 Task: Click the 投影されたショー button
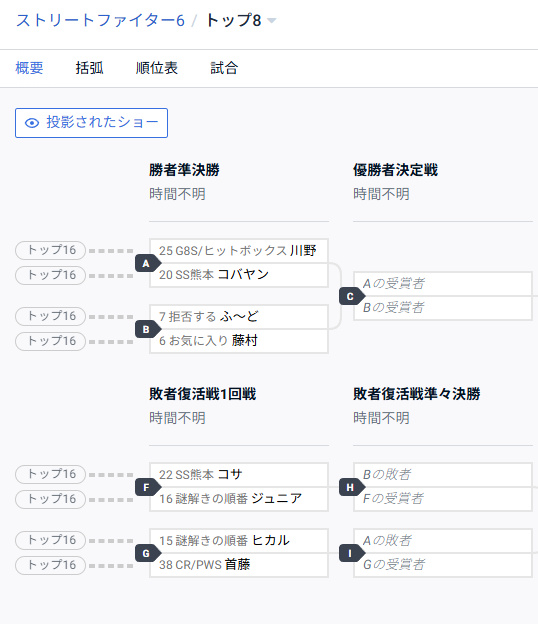pyautogui.click(x=92, y=123)
